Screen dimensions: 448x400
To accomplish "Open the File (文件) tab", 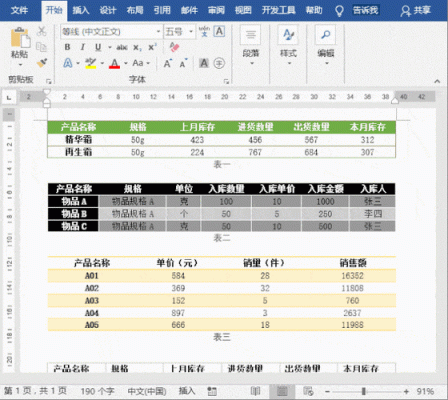I will [19, 10].
